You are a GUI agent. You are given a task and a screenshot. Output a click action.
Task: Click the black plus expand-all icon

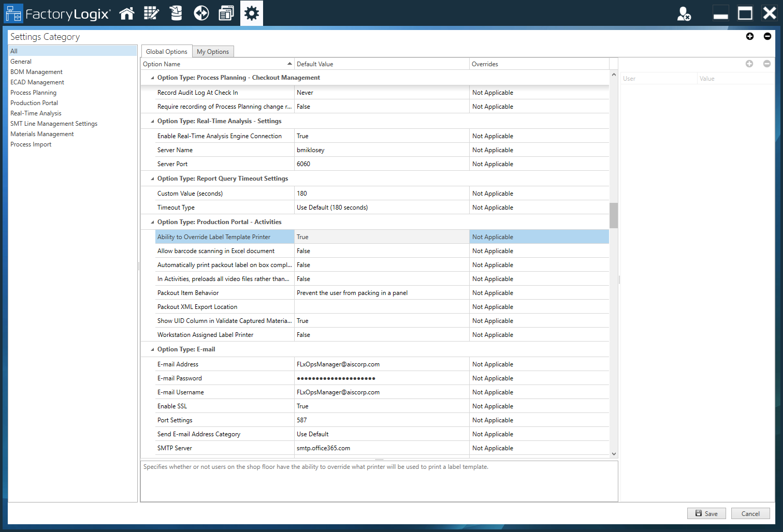pyautogui.click(x=749, y=36)
